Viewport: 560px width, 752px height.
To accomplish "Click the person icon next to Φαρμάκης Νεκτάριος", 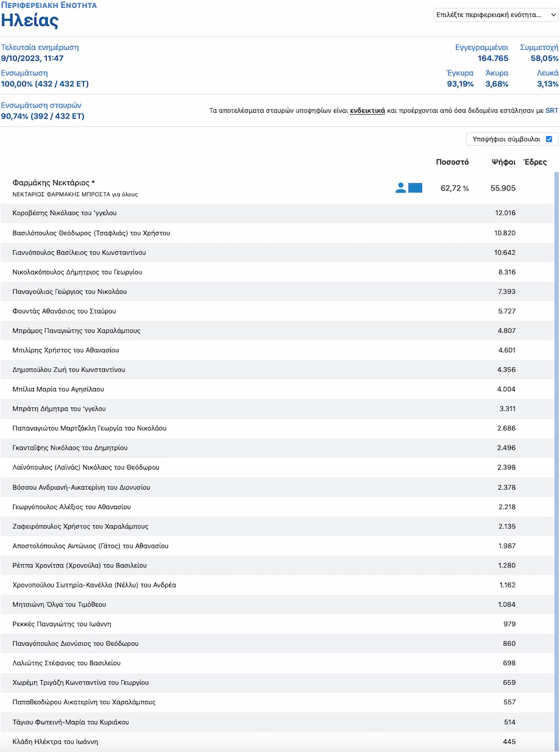I will coord(401,188).
